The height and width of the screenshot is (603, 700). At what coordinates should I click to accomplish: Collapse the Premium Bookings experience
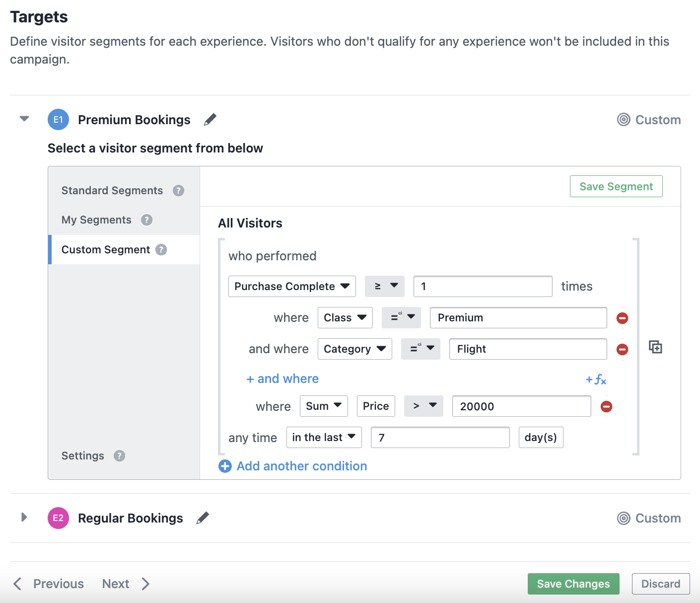[24, 119]
